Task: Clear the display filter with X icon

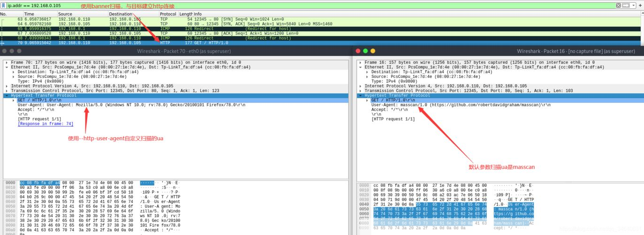Action: pos(618,5)
